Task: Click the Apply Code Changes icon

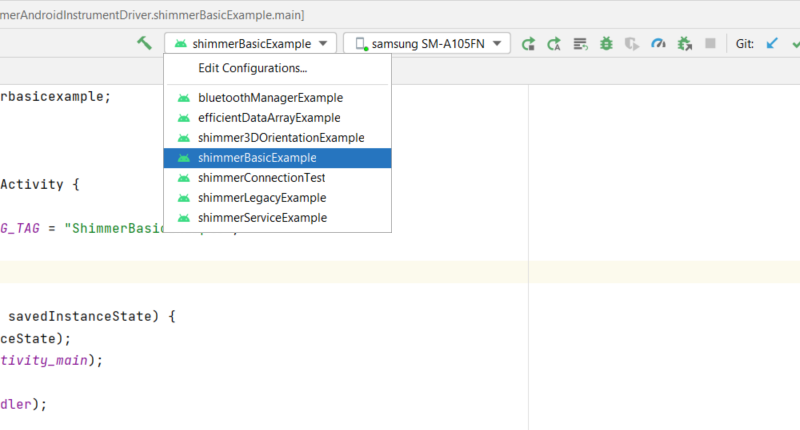Action: pyautogui.click(x=580, y=44)
